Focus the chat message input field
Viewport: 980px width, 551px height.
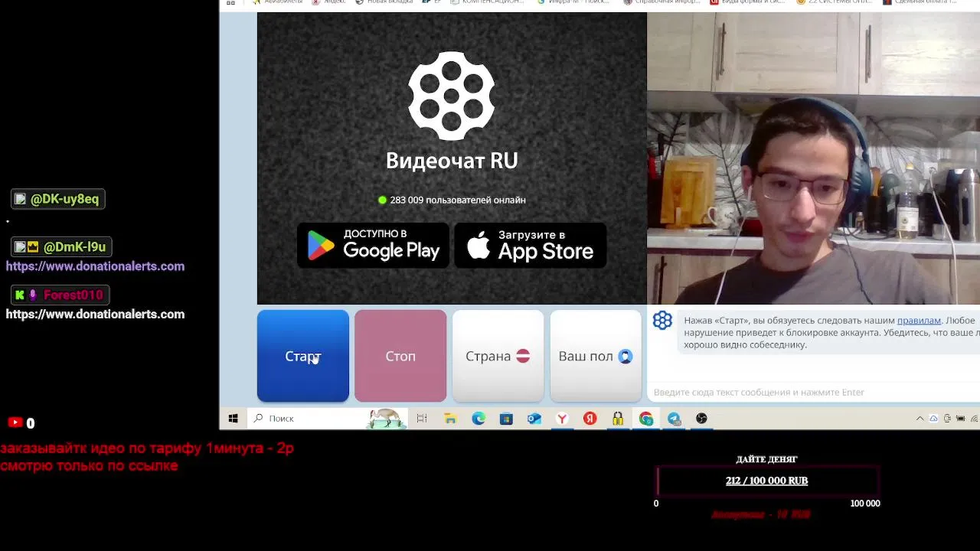click(814, 393)
